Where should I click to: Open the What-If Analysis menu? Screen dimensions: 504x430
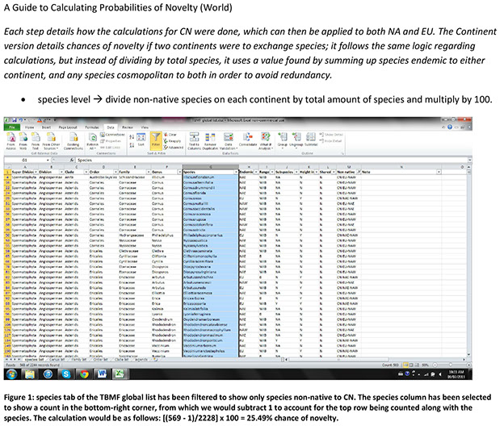coord(266,141)
